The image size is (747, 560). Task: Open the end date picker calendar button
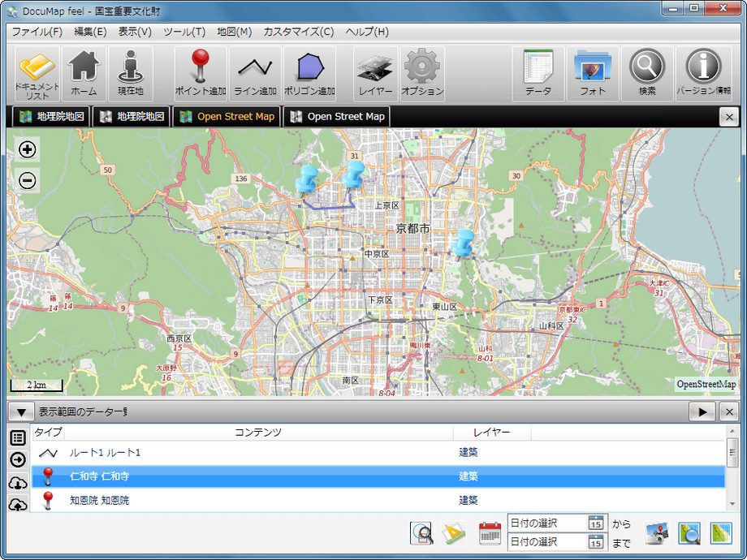[x=595, y=541]
